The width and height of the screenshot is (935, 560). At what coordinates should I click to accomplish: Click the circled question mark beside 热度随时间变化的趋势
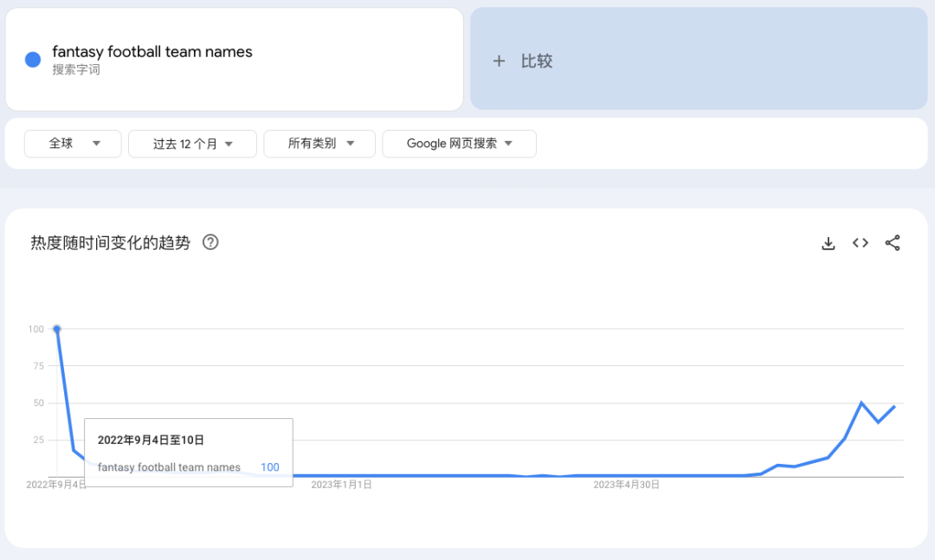[210, 243]
